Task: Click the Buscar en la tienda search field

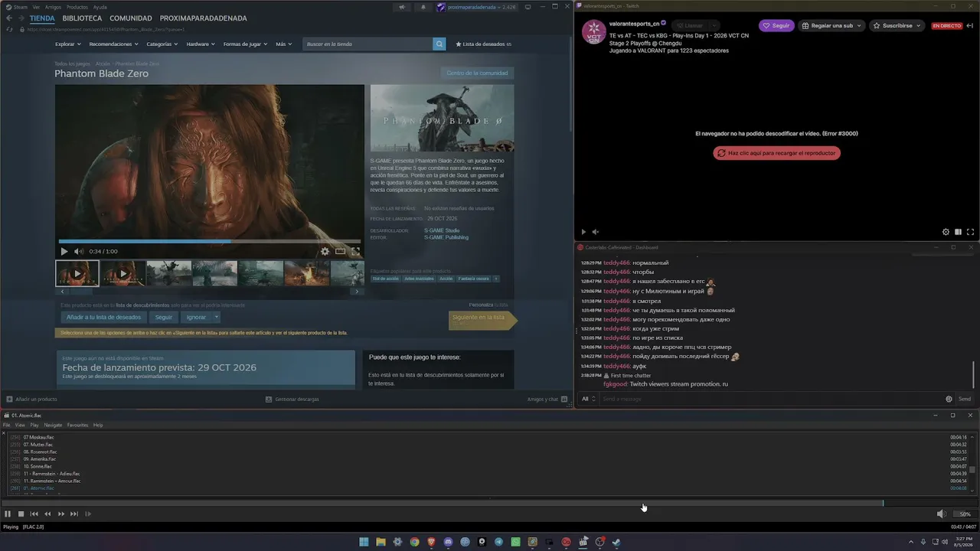Action: coord(367,44)
